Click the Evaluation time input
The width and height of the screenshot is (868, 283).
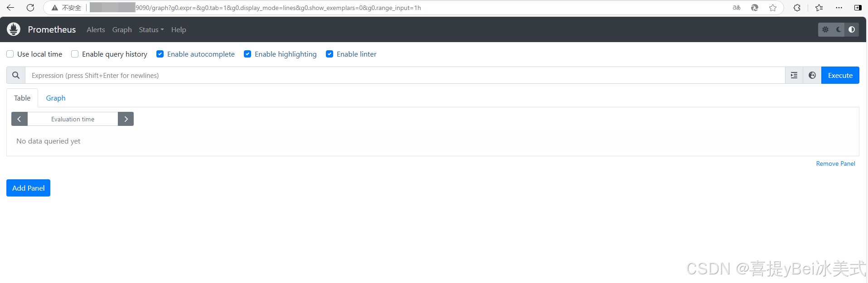click(73, 119)
